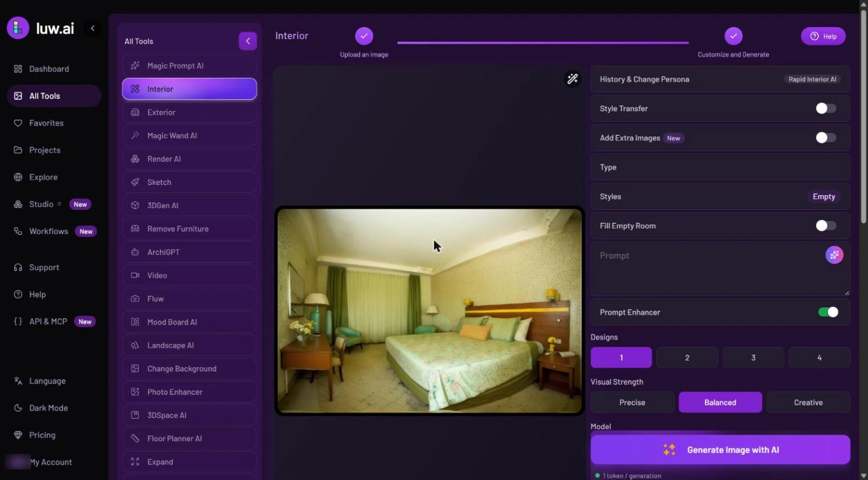Click Generate Image with AI
The height and width of the screenshot is (480, 868).
[x=720, y=450]
